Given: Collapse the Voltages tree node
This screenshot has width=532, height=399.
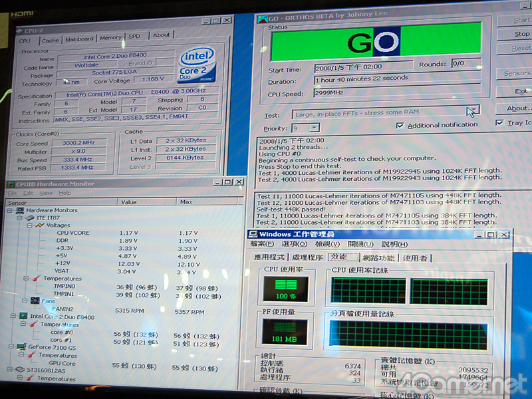Looking at the screenshot, I should pos(30,225).
